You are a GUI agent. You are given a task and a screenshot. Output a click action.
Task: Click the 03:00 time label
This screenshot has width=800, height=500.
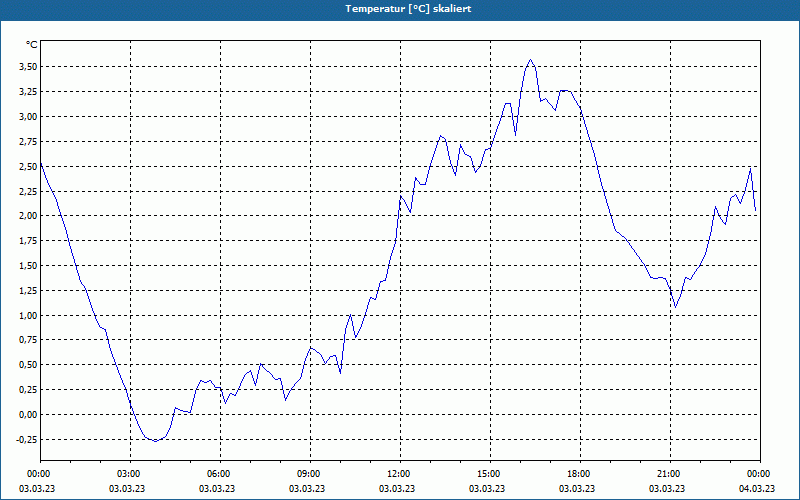130,474
